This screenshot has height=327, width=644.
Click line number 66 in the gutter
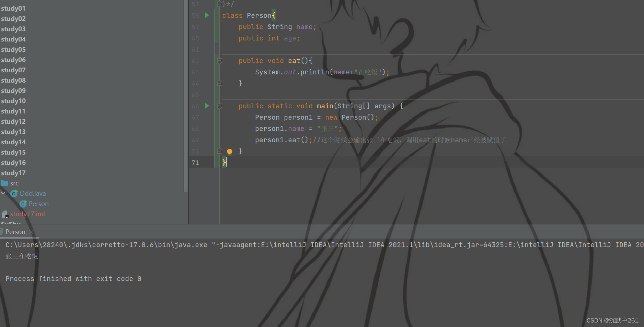[195, 106]
